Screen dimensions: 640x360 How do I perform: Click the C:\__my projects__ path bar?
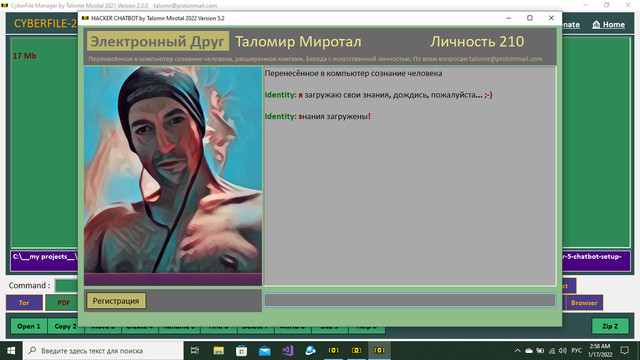44,261
